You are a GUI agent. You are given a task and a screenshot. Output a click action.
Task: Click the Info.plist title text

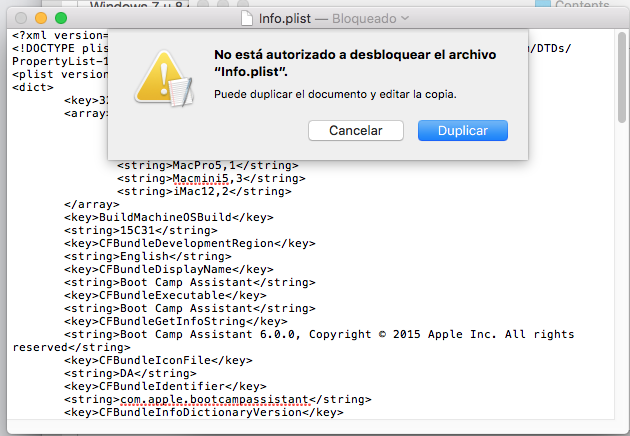(284, 19)
